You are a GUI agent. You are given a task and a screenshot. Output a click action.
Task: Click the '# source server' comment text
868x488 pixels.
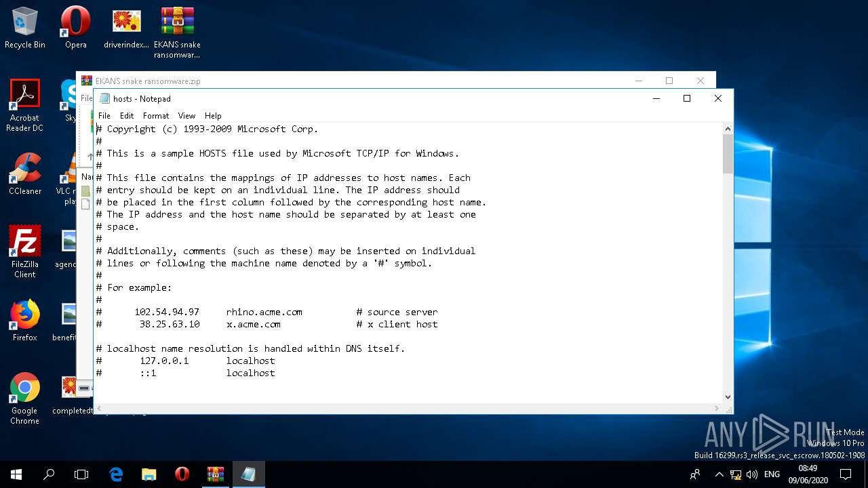pyautogui.click(x=397, y=312)
